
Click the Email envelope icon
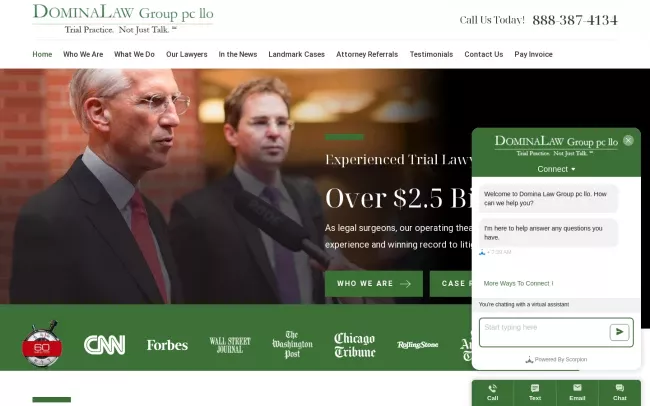[x=577, y=389]
